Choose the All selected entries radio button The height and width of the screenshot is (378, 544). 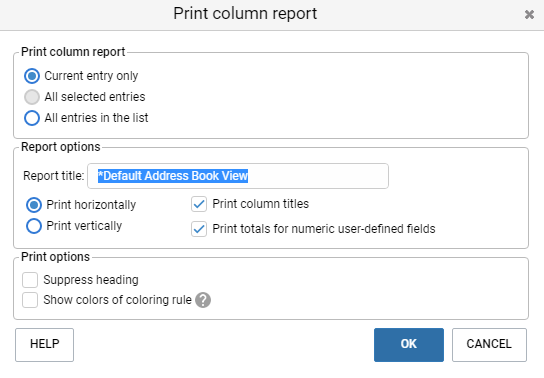pos(32,97)
